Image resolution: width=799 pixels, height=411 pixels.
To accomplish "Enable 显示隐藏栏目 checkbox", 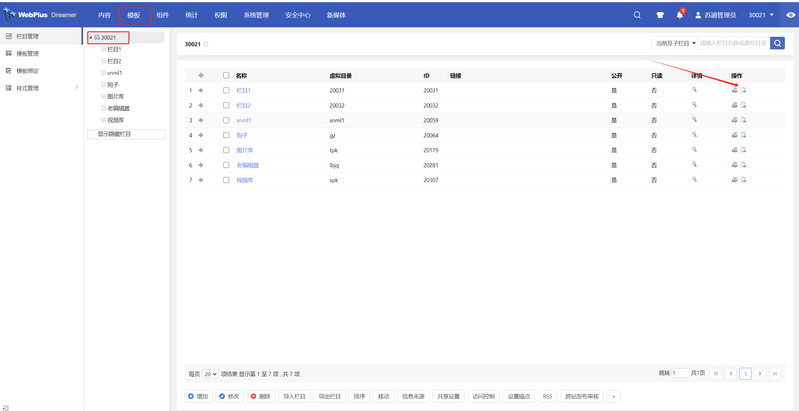I will coord(92,134).
